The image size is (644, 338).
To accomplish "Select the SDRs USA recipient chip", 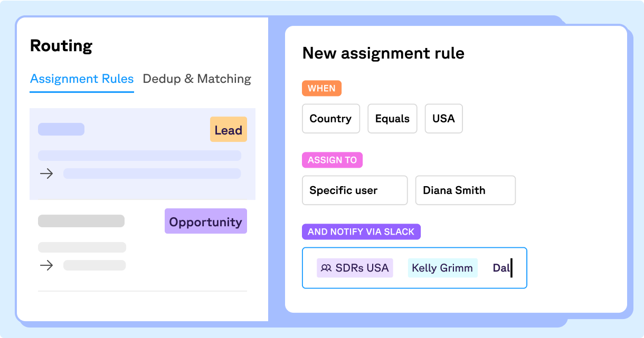I will coord(355,268).
